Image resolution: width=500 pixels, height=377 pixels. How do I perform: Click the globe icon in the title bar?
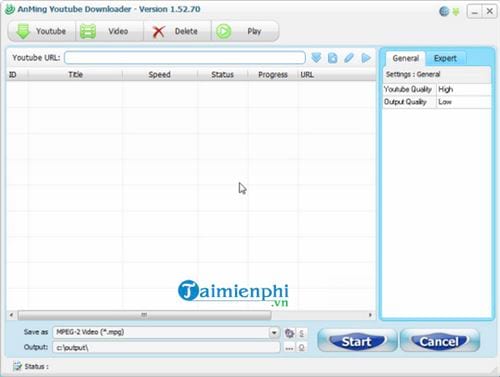[444, 12]
